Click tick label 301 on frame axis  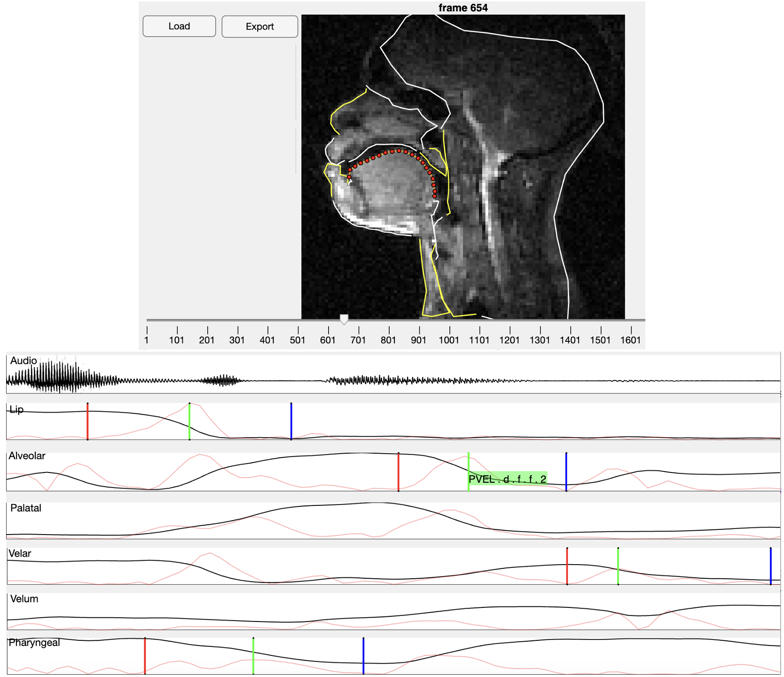pos(237,340)
